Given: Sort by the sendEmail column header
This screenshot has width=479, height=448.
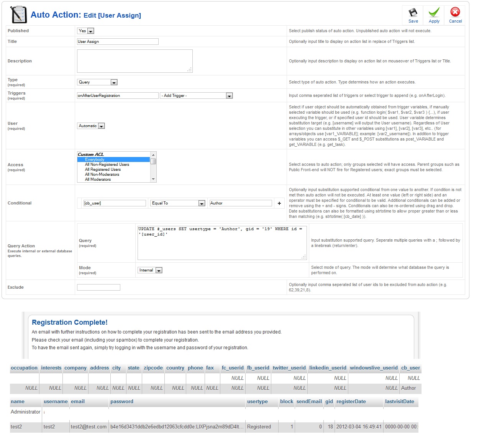Looking at the screenshot, I should (x=309, y=402).
